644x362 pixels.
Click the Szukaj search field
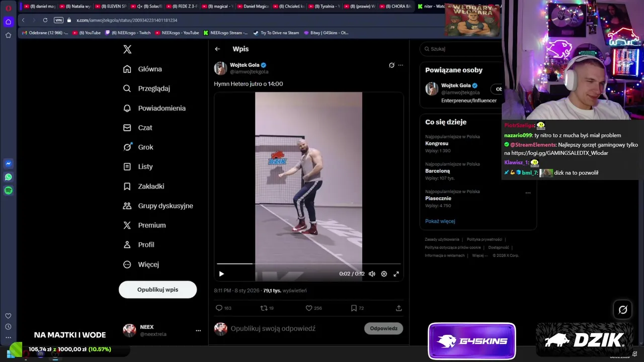pyautogui.click(x=460, y=49)
